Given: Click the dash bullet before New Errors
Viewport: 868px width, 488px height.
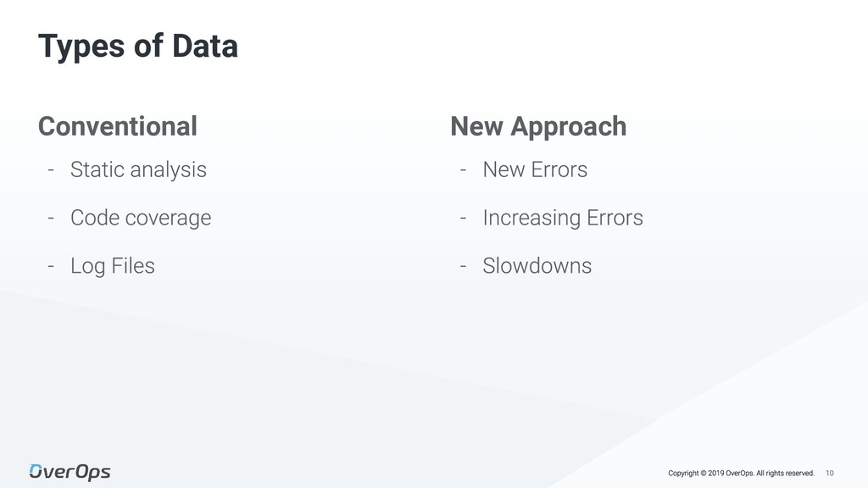Looking at the screenshot, I should [x=464, y=169].
